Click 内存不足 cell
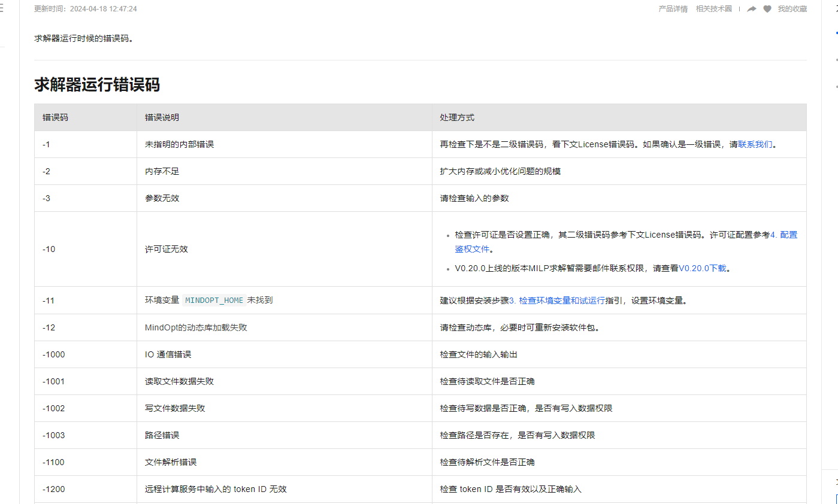Screen dimensions: 838x504 click(x=285, y=171)
